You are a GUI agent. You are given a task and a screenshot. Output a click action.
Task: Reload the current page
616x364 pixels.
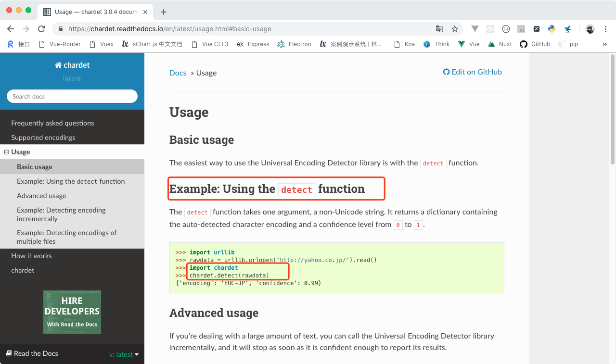[41, 29]
